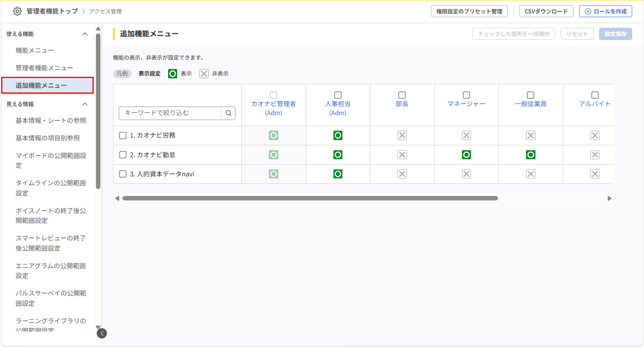
Task: Click the 非表示 X legend icon
Action: pyautogui.click(x=204, y=74)
